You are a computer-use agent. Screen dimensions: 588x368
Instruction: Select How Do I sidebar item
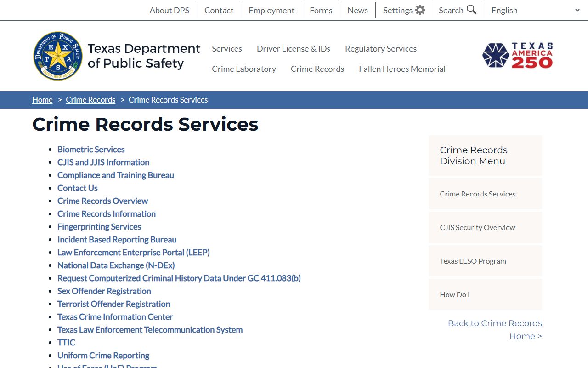(x=485, y=294)
